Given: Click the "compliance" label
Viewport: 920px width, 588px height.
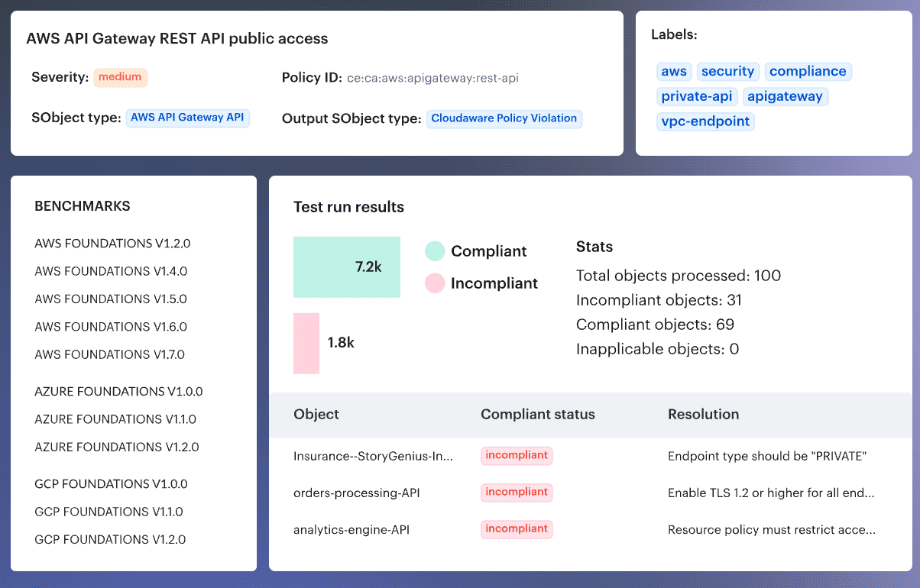Looking at the screenshot, I should point(808,71).
